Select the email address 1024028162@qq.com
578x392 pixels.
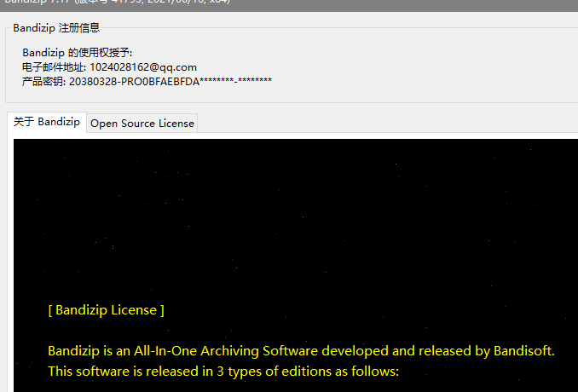[143, 67]
